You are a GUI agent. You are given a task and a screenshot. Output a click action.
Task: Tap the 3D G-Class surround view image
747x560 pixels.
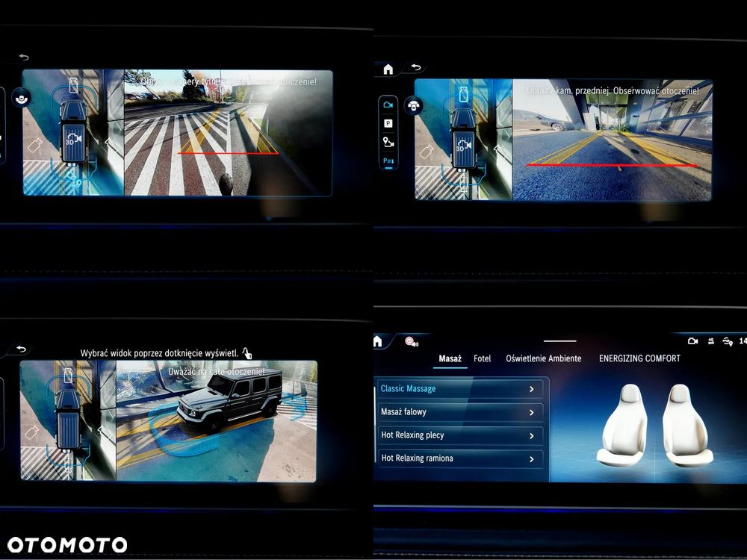217,421
